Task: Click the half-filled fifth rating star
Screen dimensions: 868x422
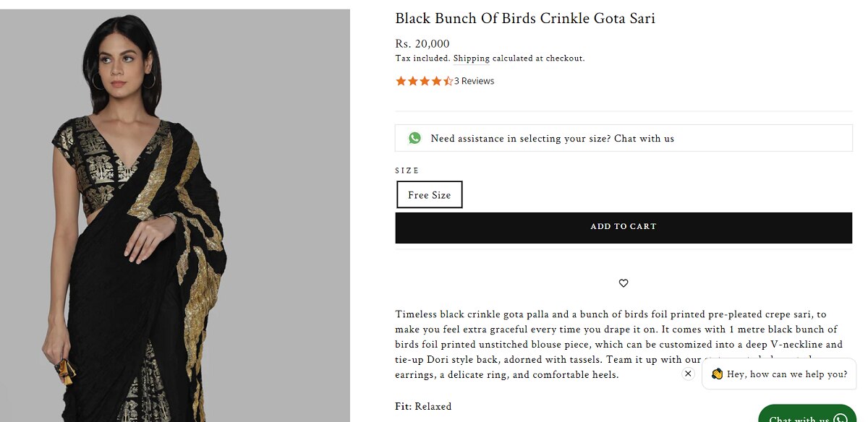Action: (448, 81)
